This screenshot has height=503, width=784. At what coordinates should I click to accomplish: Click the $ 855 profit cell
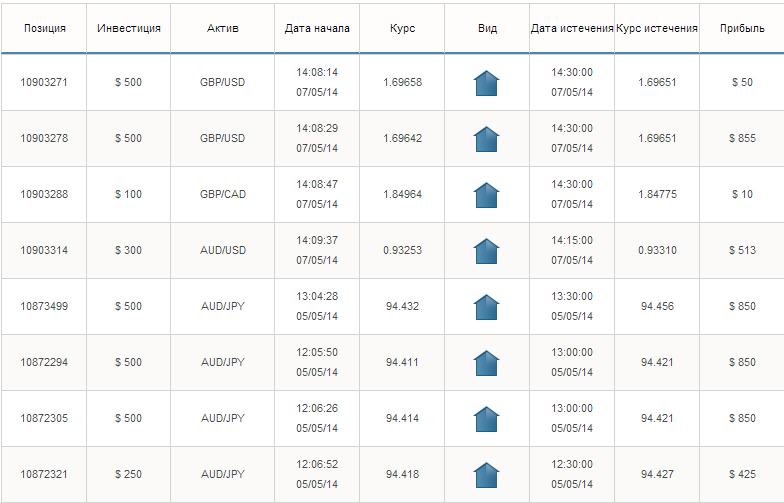pyautogui.click(x=742, y=138)
